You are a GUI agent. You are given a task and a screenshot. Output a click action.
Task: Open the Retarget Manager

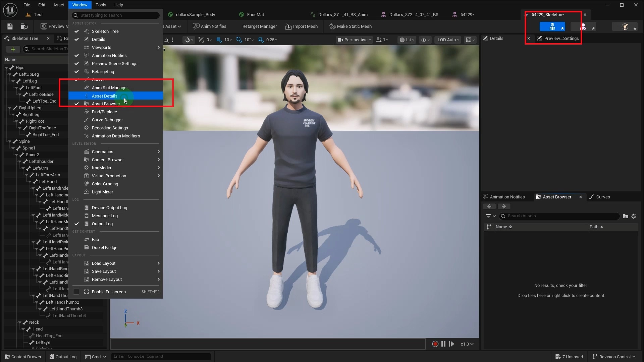click(x=259, y=26)
